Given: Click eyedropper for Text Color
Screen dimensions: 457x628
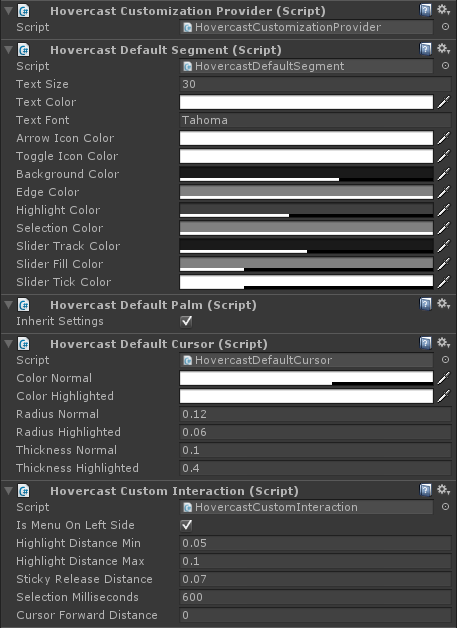Looking at the screenshot, I should point(443,102).
